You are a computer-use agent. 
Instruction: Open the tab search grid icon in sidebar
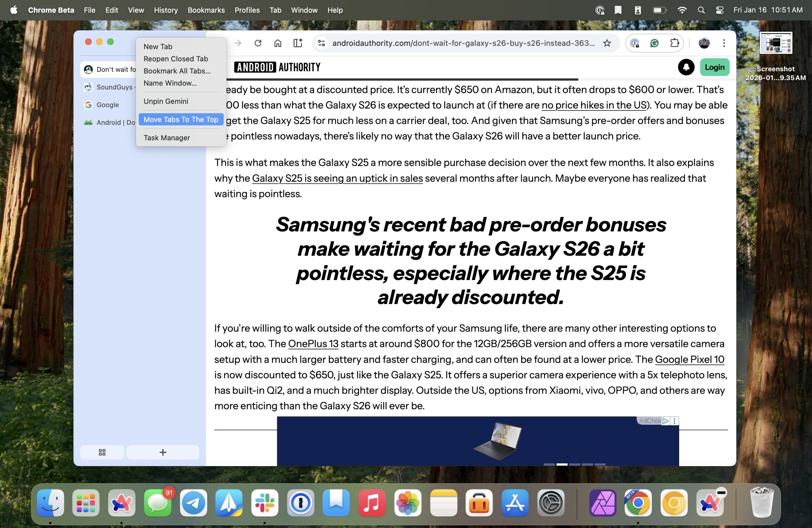click(102, 452)
